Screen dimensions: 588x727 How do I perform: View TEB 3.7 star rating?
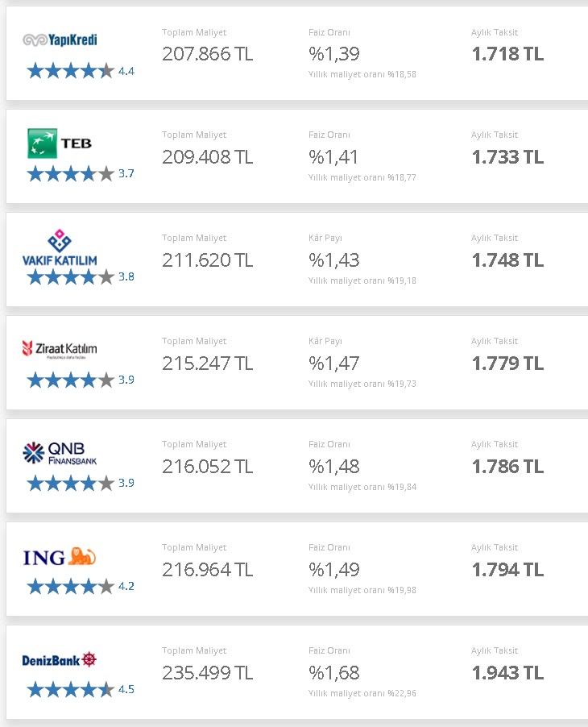[81, 174]
